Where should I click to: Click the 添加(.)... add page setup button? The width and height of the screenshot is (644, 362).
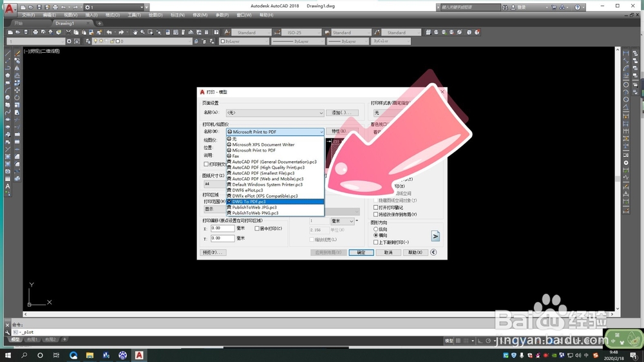pos(342,113)
